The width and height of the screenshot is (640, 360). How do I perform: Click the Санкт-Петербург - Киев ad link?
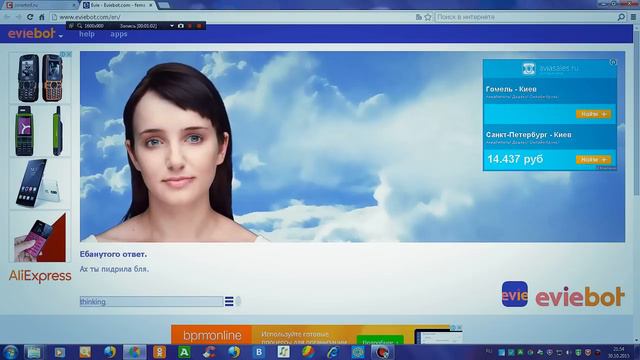529,135
